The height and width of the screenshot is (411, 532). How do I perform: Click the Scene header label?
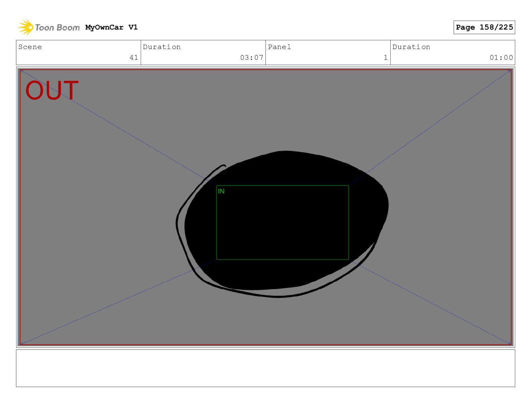[x=30, y=47]
